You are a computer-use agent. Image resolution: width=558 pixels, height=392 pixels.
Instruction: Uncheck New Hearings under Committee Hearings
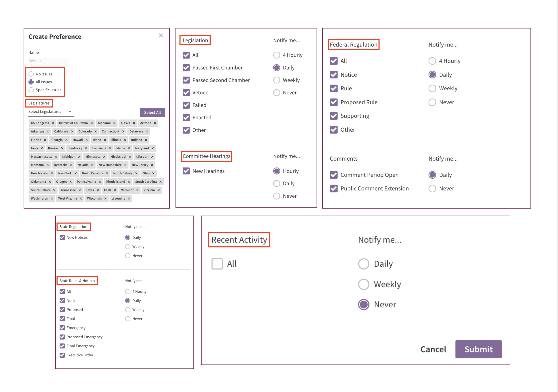[x=186, y=171]
